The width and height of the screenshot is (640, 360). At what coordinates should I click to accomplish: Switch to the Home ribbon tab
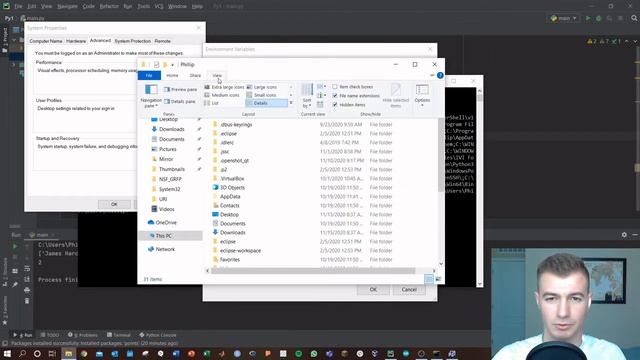click(x=172, y=76)
